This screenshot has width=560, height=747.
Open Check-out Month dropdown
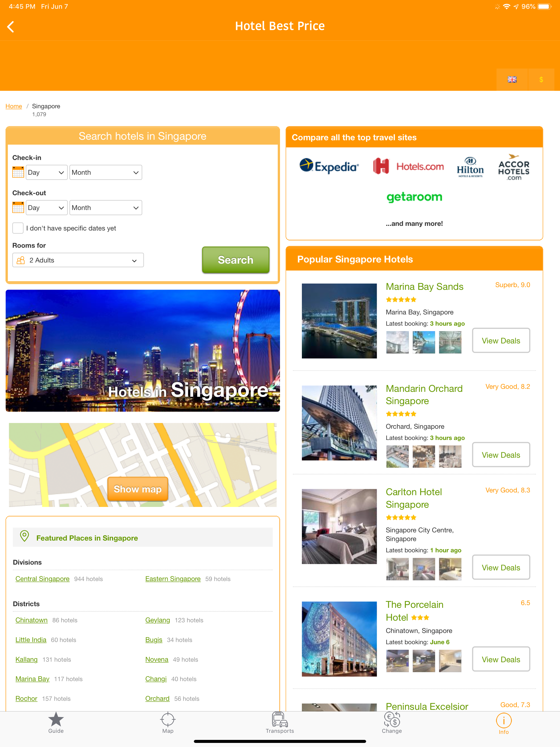106,208
